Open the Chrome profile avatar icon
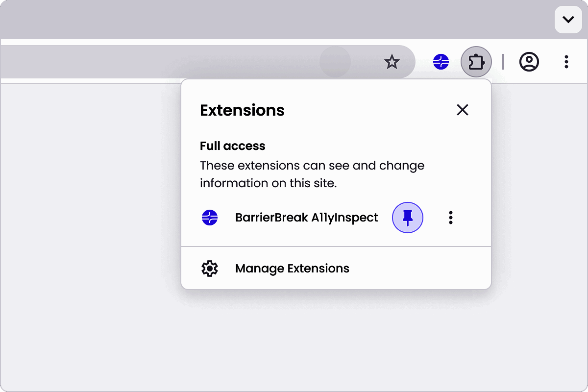The height and width of the screenshot is (392, 588). coord(529,62)
